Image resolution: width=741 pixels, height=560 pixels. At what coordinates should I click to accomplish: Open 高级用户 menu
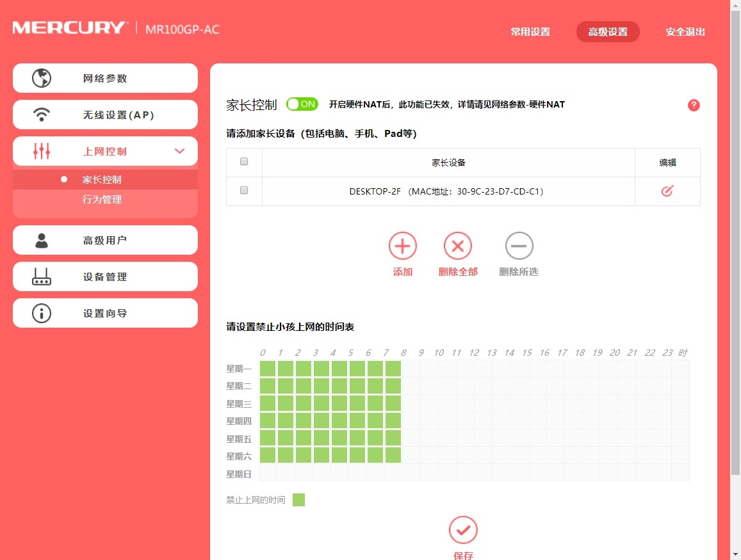click(105, 241)
